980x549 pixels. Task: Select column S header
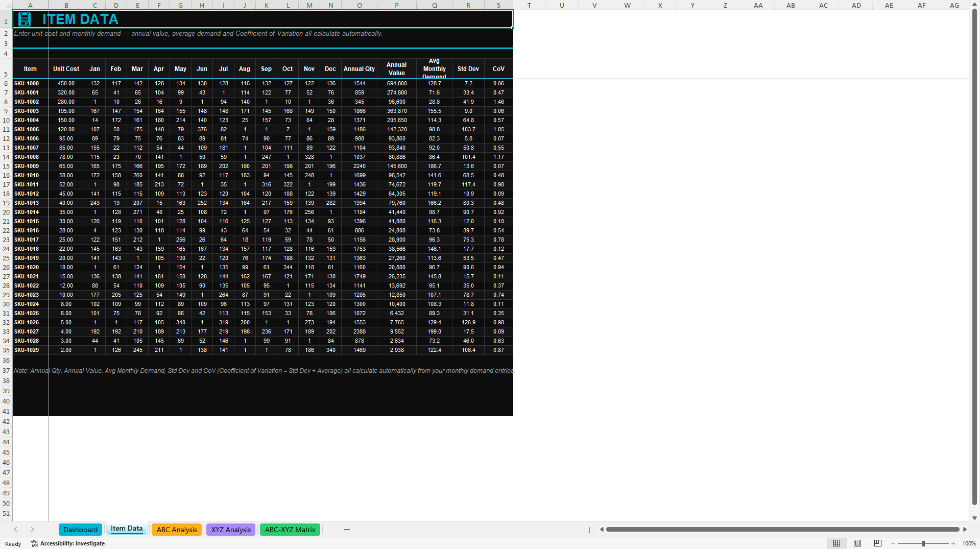(x=498, y=5)
